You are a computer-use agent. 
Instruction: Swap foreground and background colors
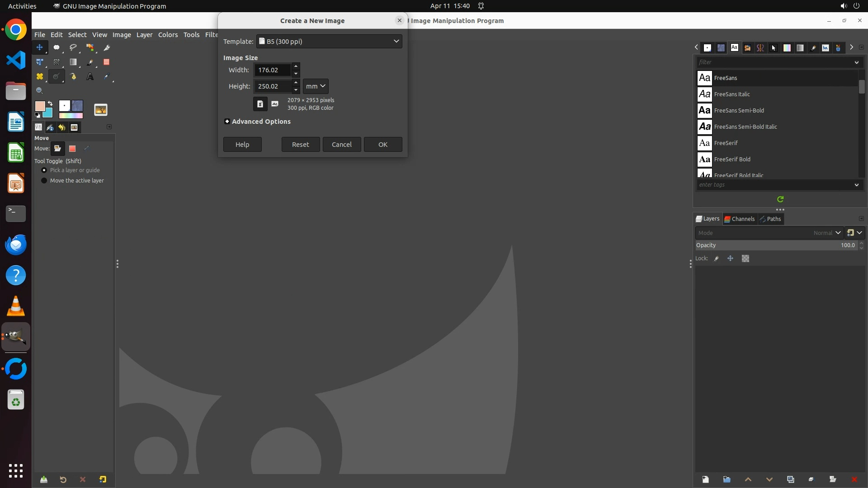(x=50, y=103)
